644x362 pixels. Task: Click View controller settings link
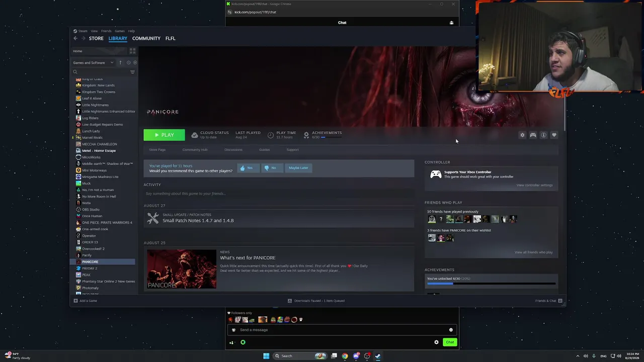tap(534, 185)
